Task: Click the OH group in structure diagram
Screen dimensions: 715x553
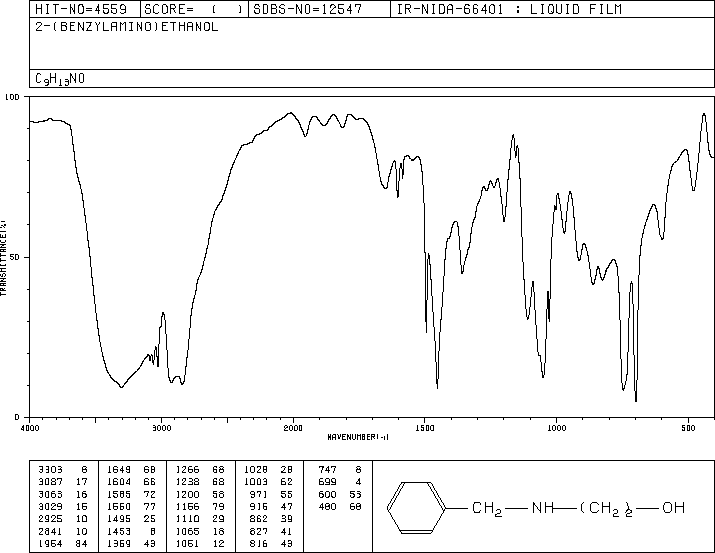Action: click(673, 507)
